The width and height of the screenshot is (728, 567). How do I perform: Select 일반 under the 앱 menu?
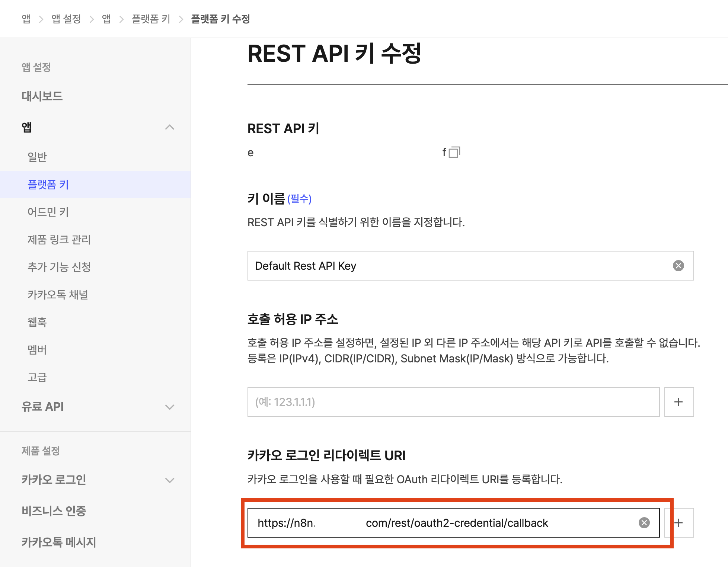pyautogui.click(x=37, y=157)
